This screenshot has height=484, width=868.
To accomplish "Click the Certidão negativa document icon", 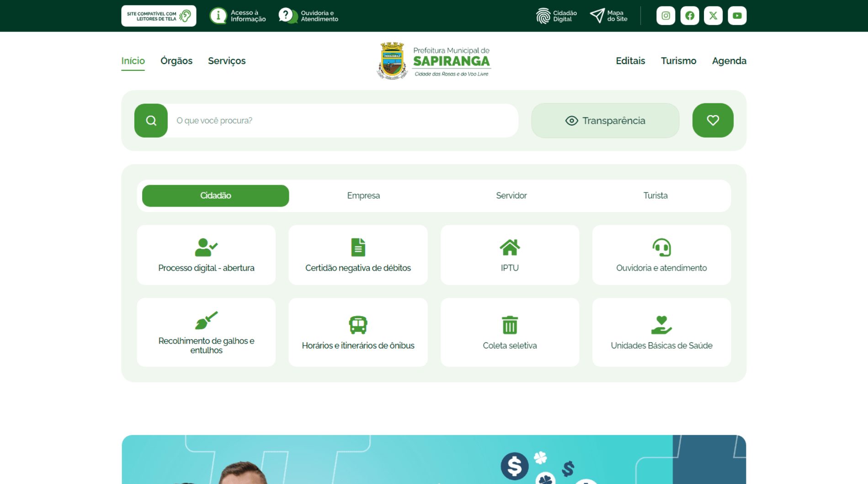I will click(x=358, y=247).
